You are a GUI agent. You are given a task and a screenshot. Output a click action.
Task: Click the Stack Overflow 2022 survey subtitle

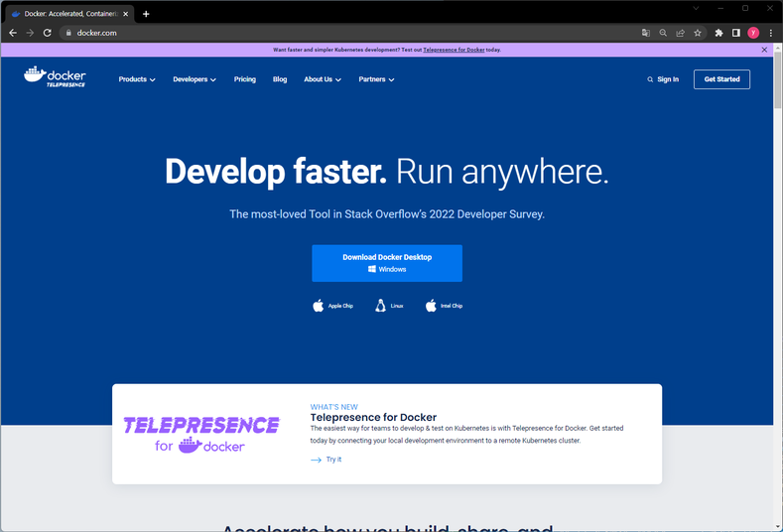pos(387,214)
